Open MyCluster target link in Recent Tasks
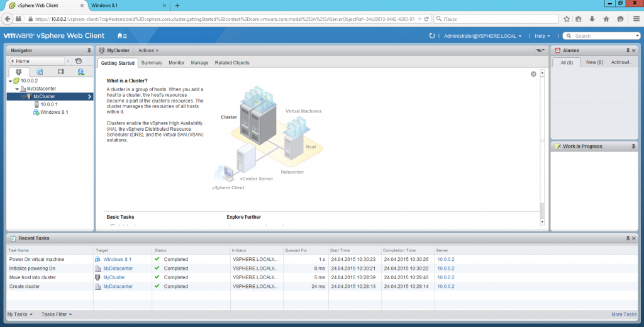This screenshot has width=644, height=327. 114,278
